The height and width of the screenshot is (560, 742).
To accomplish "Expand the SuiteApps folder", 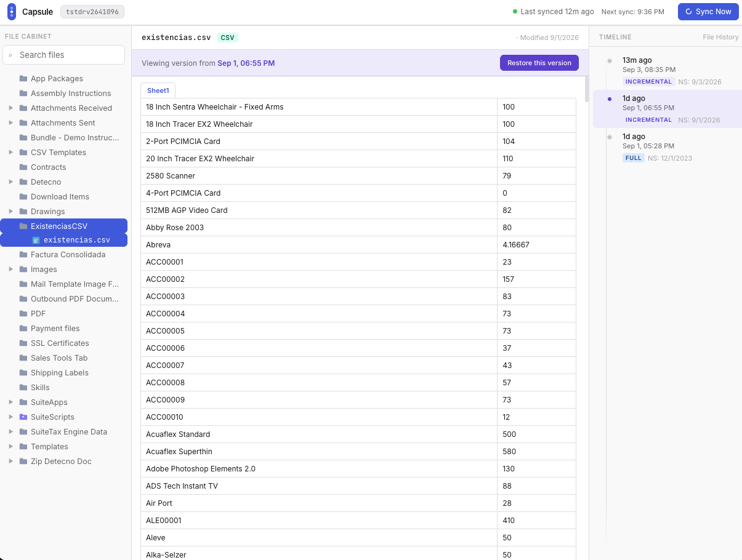I will [11, 402].
